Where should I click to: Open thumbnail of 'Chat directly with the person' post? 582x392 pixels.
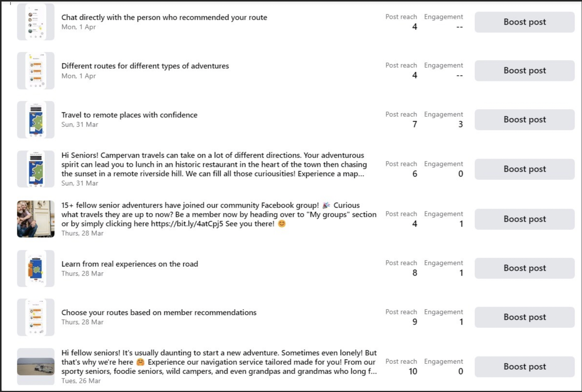point(36,22)
